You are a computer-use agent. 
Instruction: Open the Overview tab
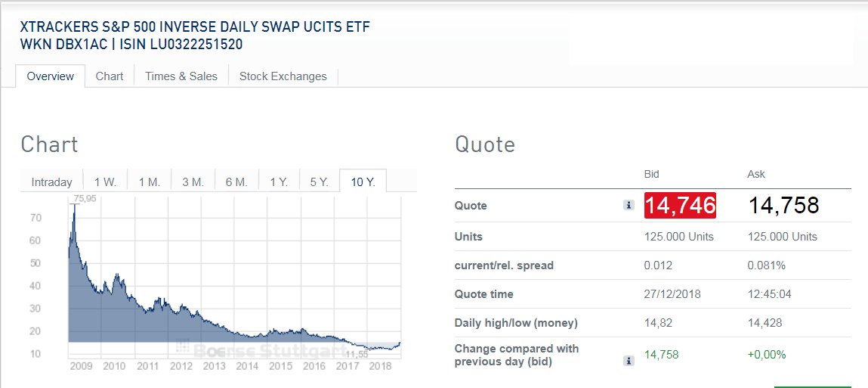point(51,76)
